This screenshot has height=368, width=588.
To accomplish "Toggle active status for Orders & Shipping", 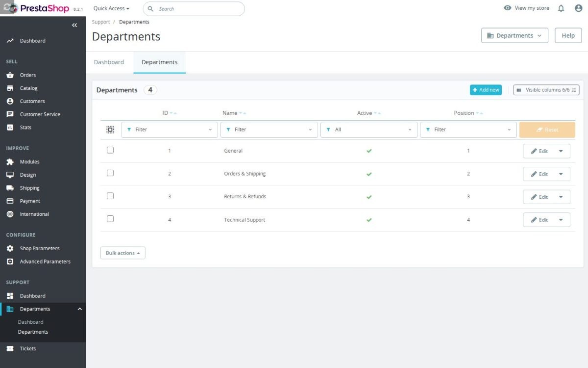I will pos(369,174).
